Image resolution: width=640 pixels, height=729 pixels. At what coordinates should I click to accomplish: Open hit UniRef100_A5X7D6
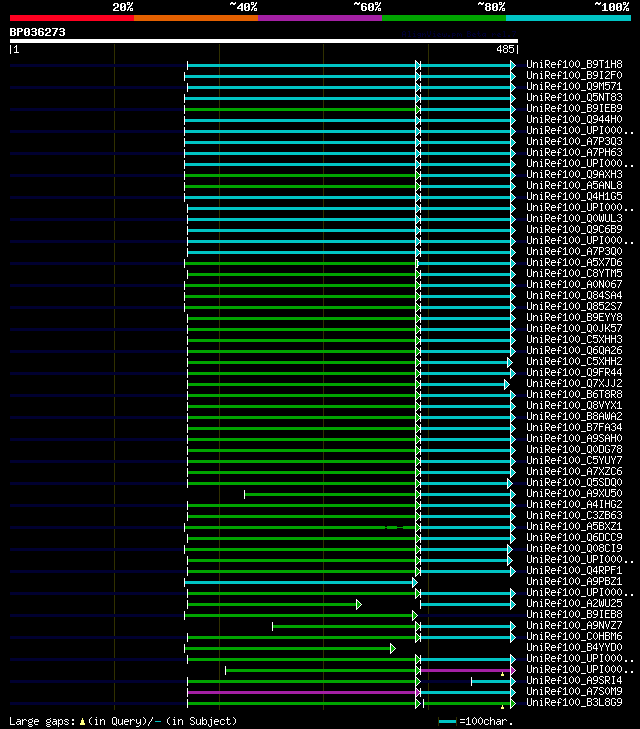tap(574, 262)
